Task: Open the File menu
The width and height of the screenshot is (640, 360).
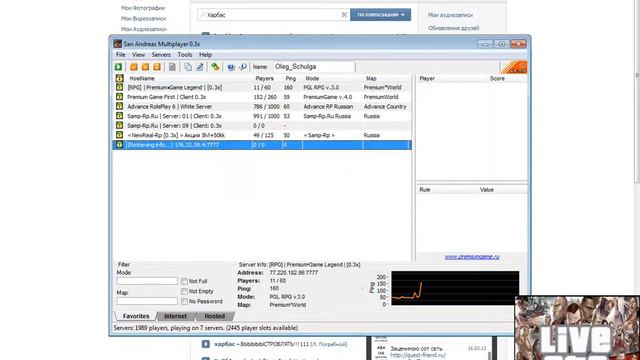Action: pyautogui.click(x=120, y=54)
